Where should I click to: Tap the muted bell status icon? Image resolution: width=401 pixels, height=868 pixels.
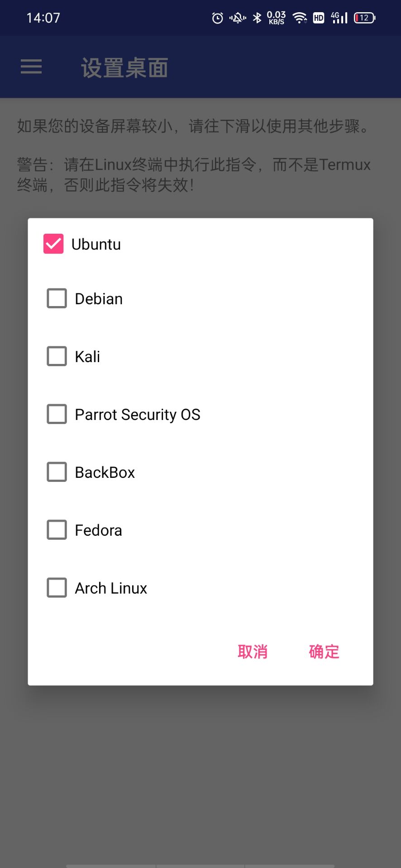coord(238,18)
